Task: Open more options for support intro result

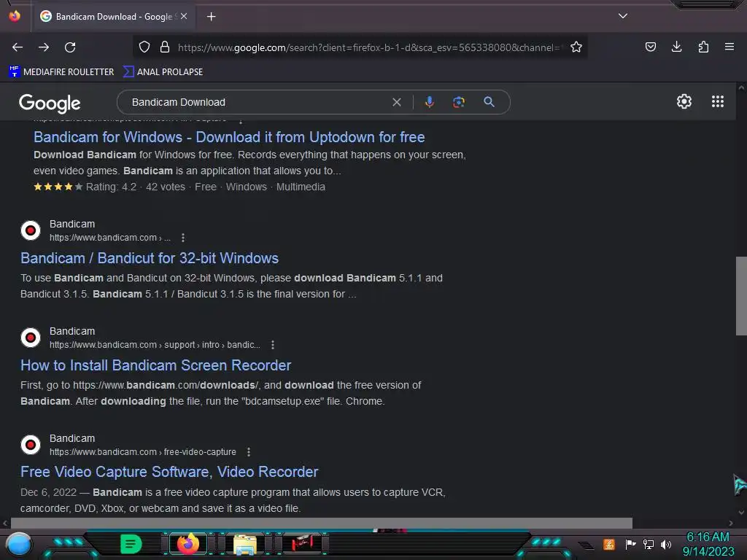Action: pyautogui.click(x=273, y=345)
